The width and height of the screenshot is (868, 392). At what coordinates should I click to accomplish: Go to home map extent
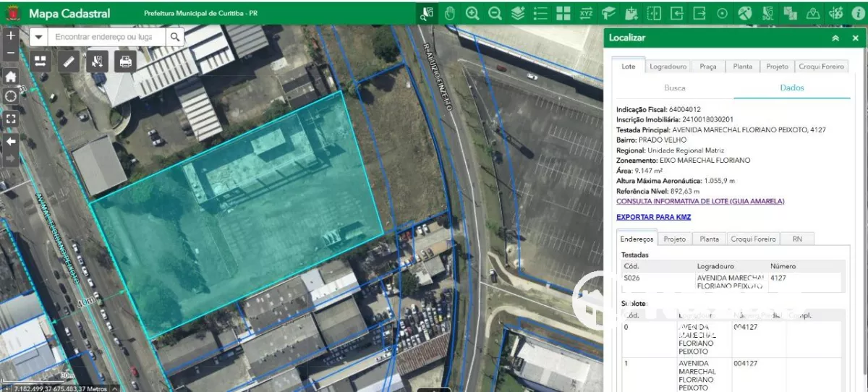11,76
